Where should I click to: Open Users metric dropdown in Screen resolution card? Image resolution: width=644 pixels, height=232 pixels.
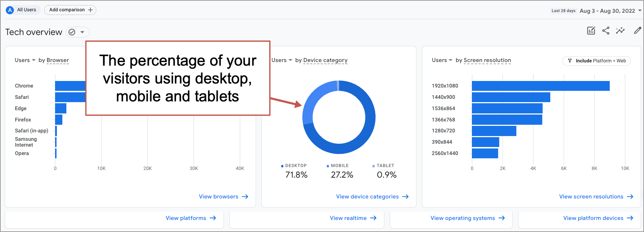pos(442,60)
